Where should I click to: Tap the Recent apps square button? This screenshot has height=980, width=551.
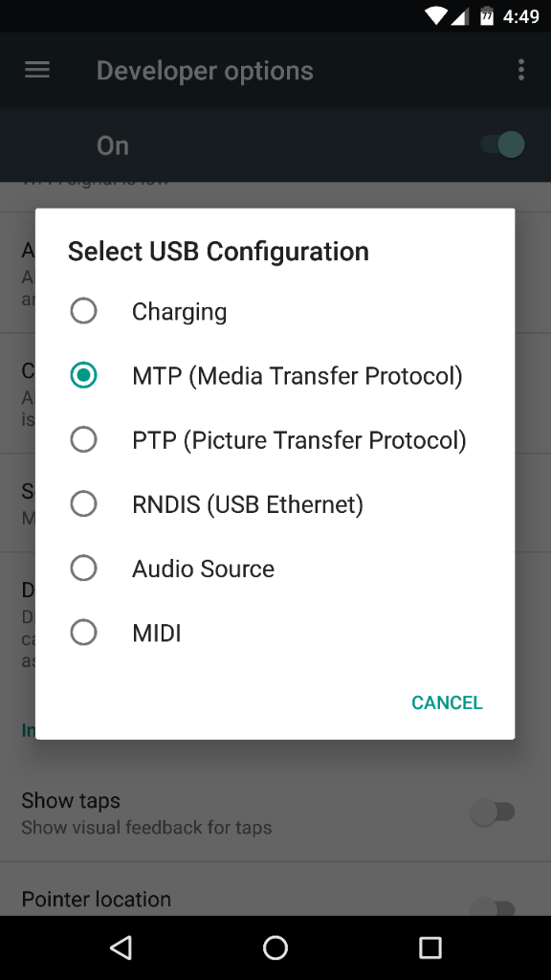[x=430, y=947]
